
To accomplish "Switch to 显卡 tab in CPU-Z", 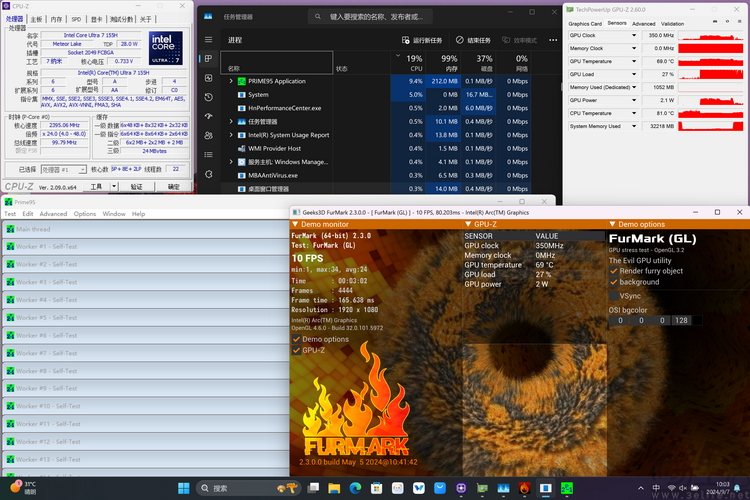I will click(x=96, y=19).
